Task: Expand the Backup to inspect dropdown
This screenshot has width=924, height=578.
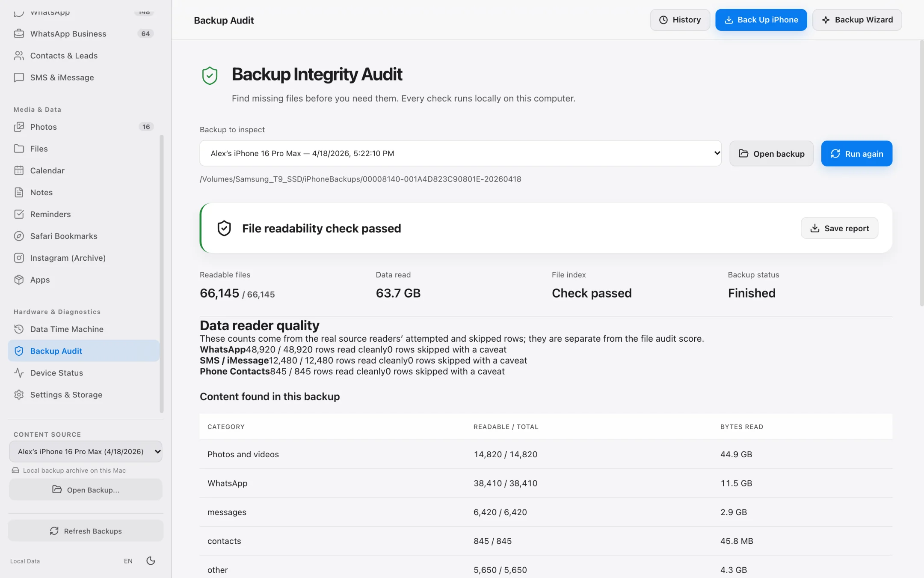Action: click(460, 153)
